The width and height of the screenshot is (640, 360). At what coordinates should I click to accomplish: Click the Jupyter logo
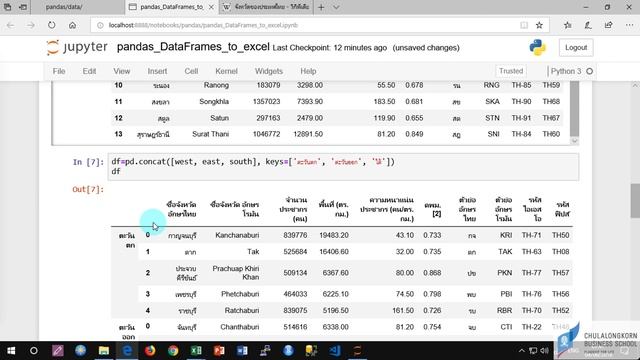point(77,47)
